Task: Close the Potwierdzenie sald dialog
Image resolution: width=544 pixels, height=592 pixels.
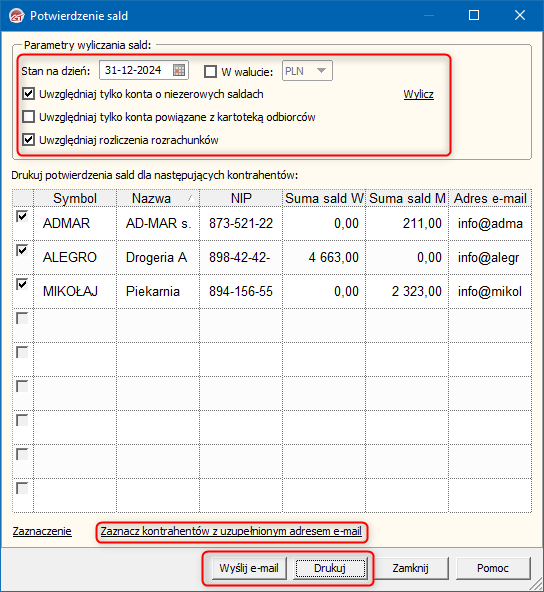Action: 520,15
